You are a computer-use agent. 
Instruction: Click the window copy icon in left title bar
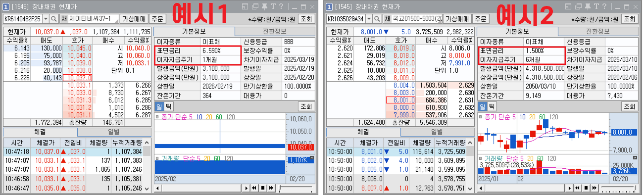pyautogui.click(x=255, y=6)
